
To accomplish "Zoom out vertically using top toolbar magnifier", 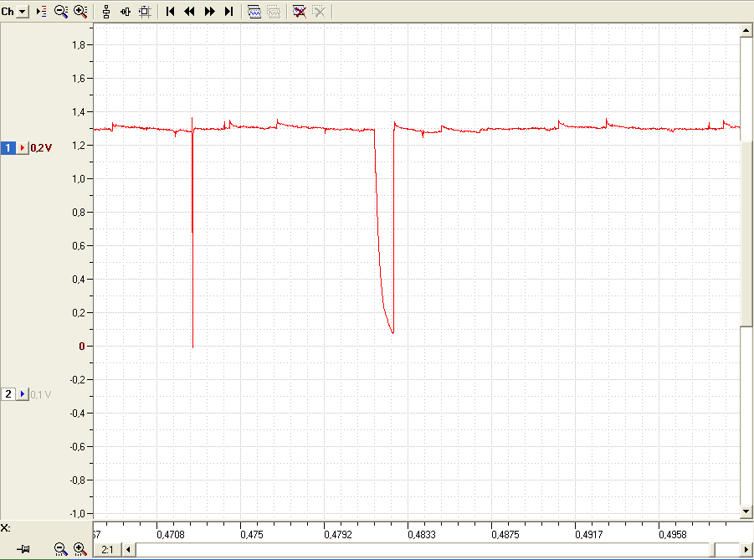I will tap(61, 12).
